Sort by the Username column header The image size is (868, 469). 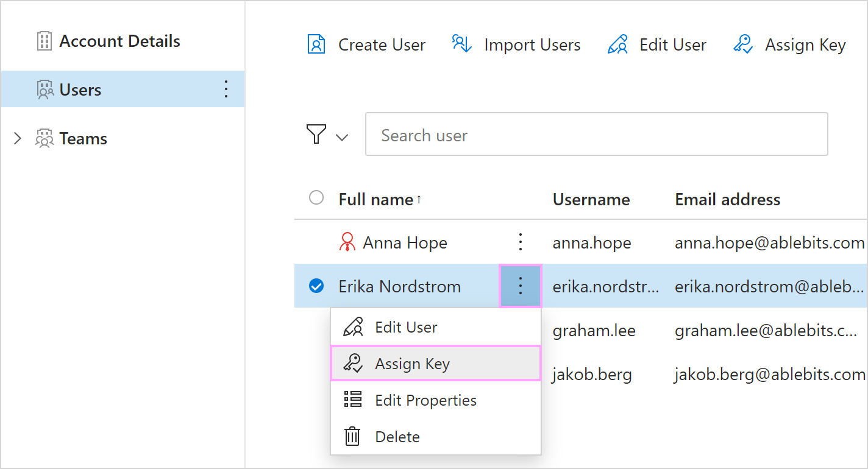tap(591, 199)
